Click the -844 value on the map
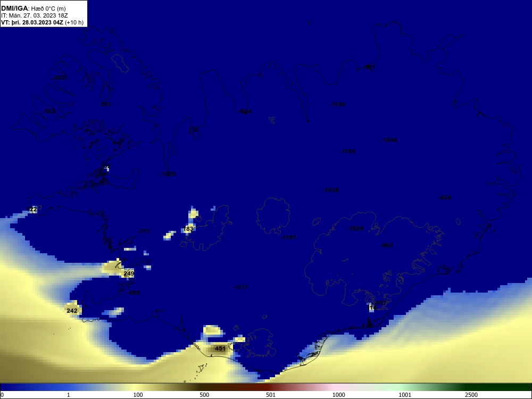The width and height of the screenshot is (532, 399). point(245,112)
